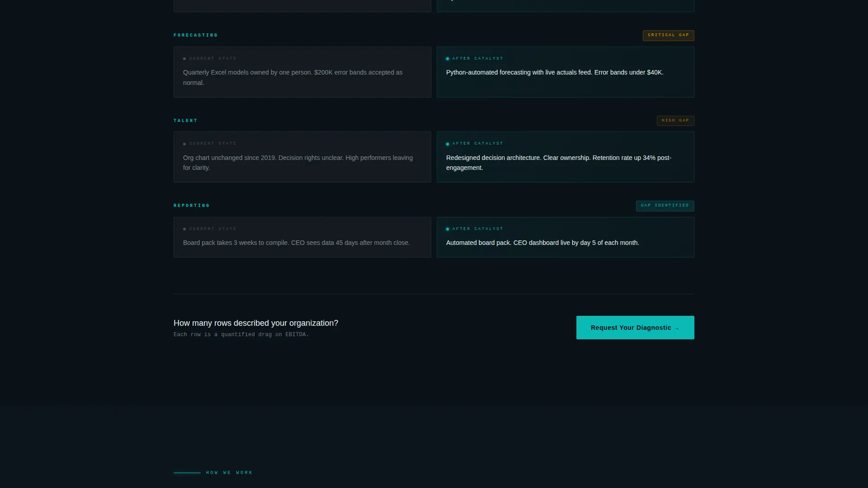Click the Current State label in Forecasting row
The height and width of the screenshot is (488, 868).
(x=213, y=58)
